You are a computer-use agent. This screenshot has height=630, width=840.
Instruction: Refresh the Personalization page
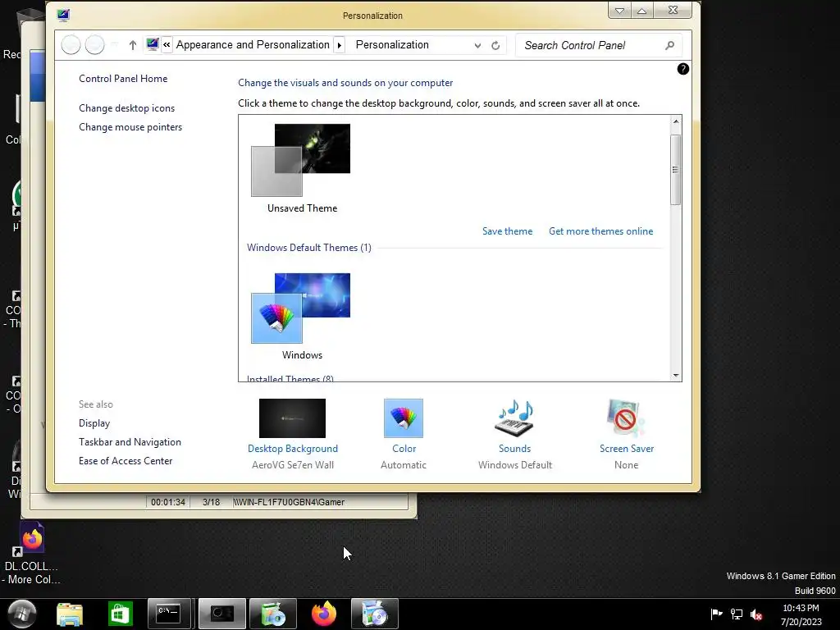[495, 46]
